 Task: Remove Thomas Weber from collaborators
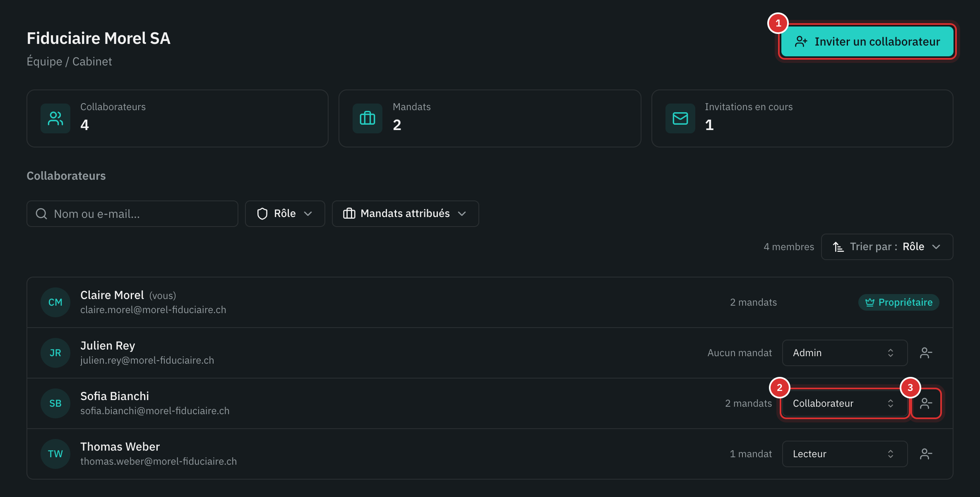(x=926, y=454)
